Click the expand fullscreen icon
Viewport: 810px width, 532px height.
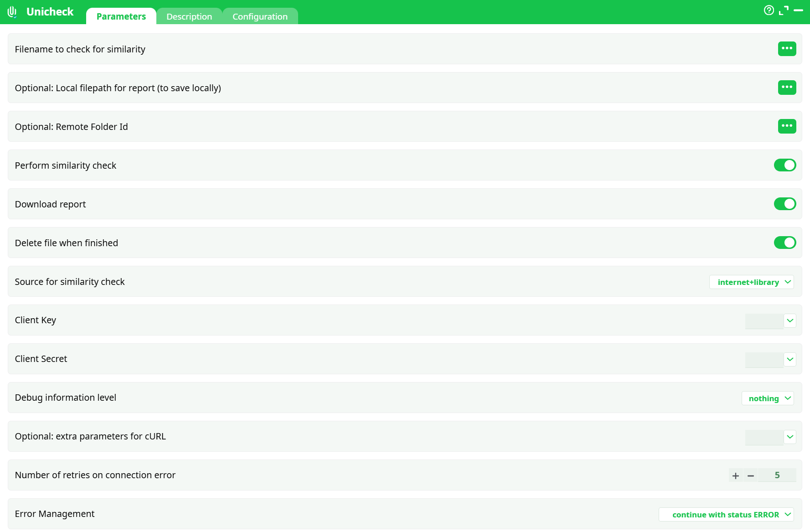784,10
